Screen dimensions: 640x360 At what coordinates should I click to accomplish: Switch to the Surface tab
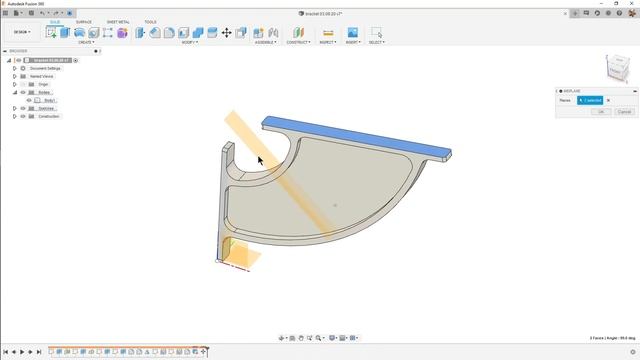(x=84, y=22)
